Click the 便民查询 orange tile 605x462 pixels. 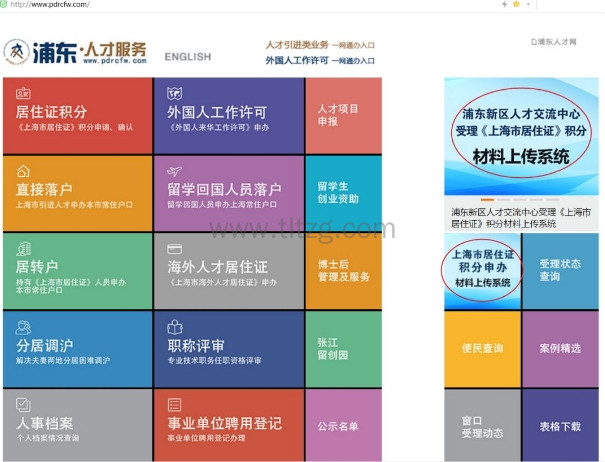click(482, 348)
